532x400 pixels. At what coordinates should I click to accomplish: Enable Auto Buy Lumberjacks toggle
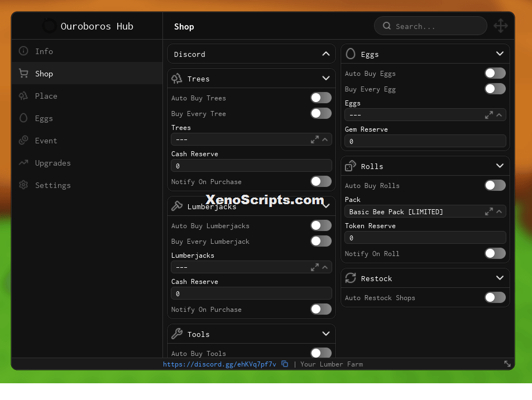pyautogui.click(x=321, y=225)
